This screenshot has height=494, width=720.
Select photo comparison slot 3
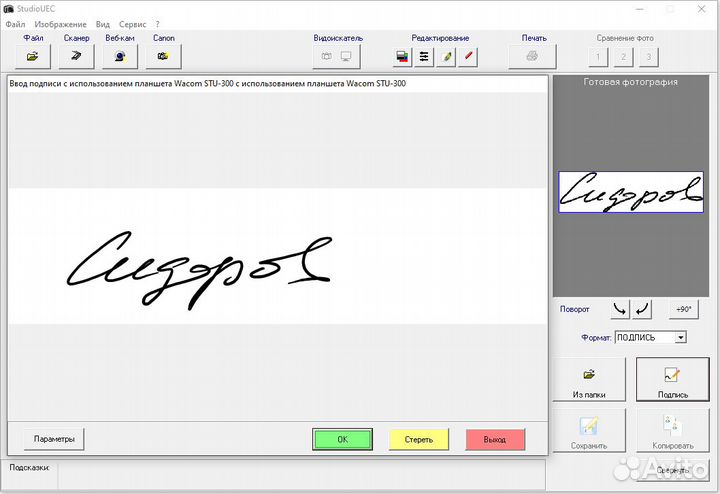[x=648, y=57]
